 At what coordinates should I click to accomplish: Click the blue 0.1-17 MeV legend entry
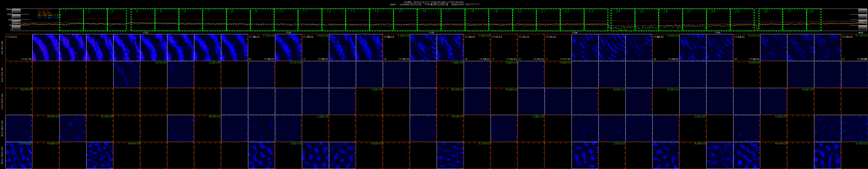click(49, 18)
